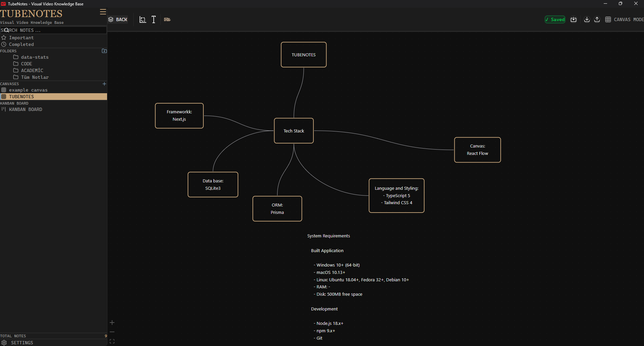
Task: Select the text tool in the toolbar
Action: 154,19
